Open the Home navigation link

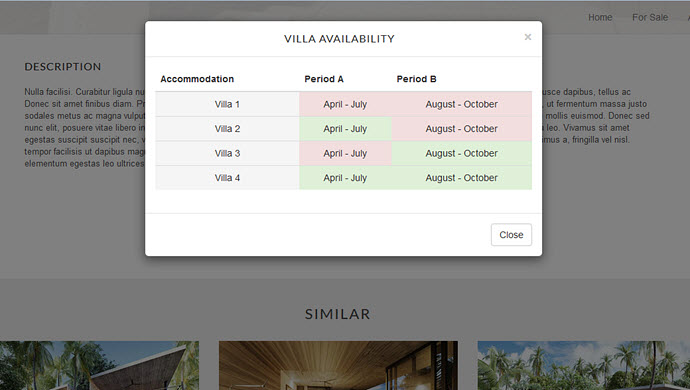pos(600,17)
